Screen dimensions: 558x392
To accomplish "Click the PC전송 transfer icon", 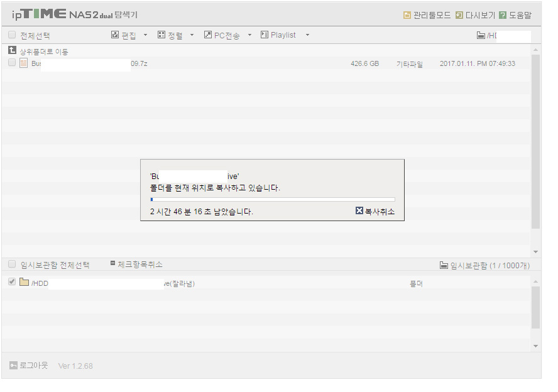I will tap(208, 35).
